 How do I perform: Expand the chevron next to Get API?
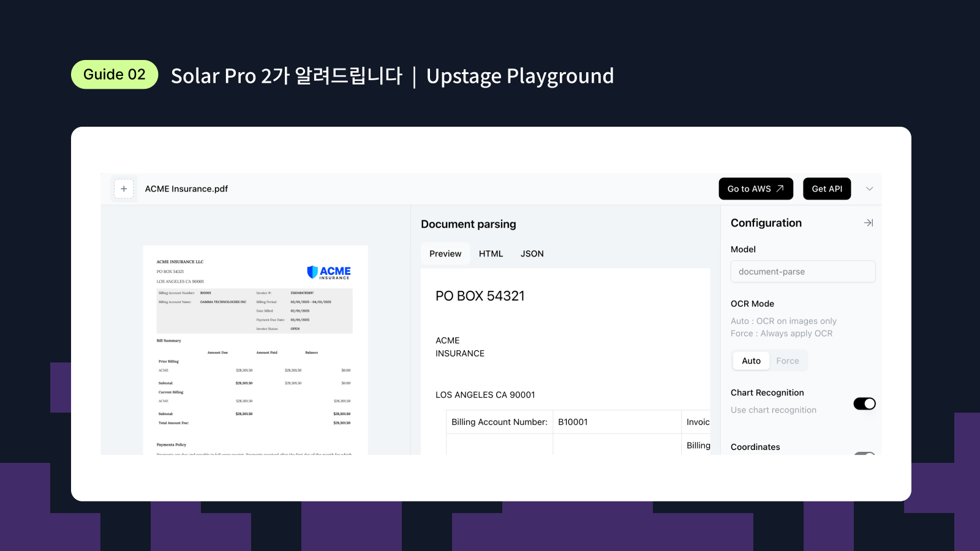point(869,189)
